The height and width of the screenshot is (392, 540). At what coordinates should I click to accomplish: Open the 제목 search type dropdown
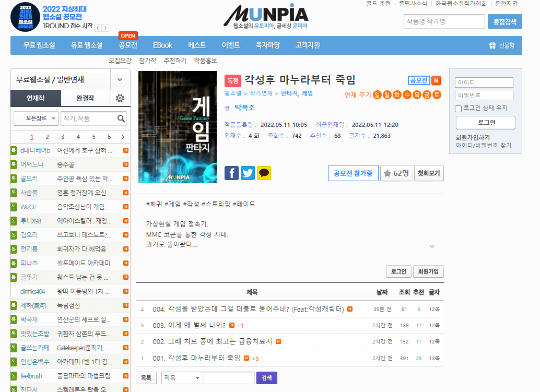tap(182, 378)
